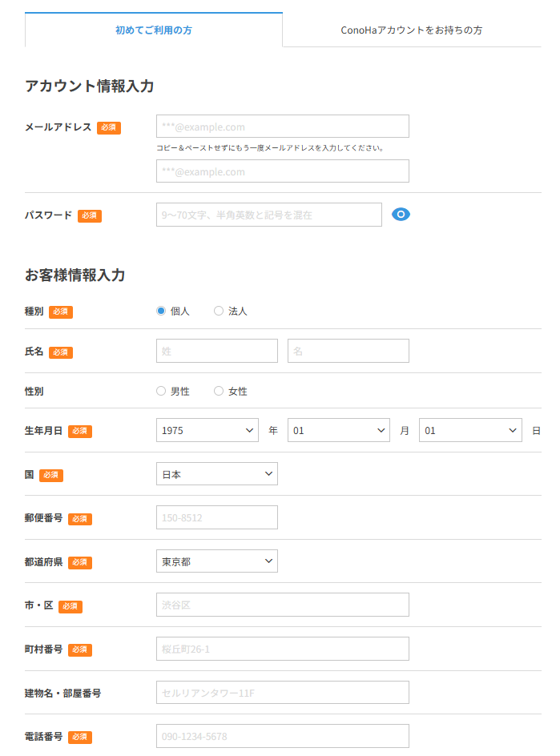Select the 個人 radio button

[161, 312]
